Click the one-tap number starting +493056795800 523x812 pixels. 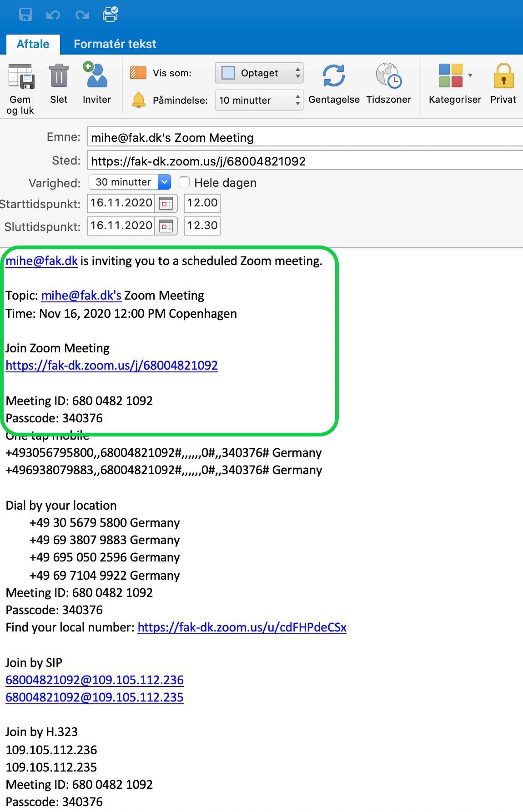(164, 453)
